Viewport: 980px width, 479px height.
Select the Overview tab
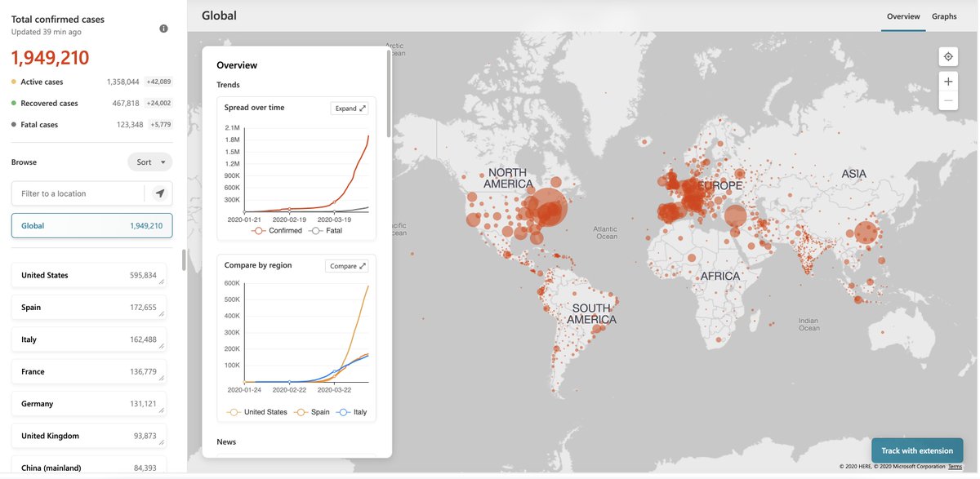(903, 16)
